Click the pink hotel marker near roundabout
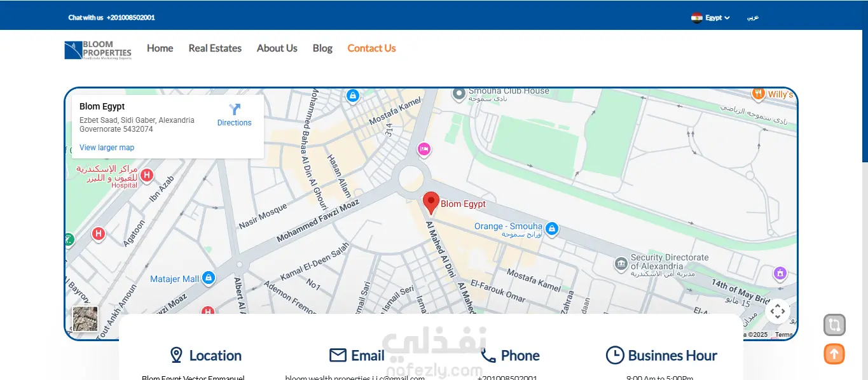The image size is (868, 380). pos(424,150)
